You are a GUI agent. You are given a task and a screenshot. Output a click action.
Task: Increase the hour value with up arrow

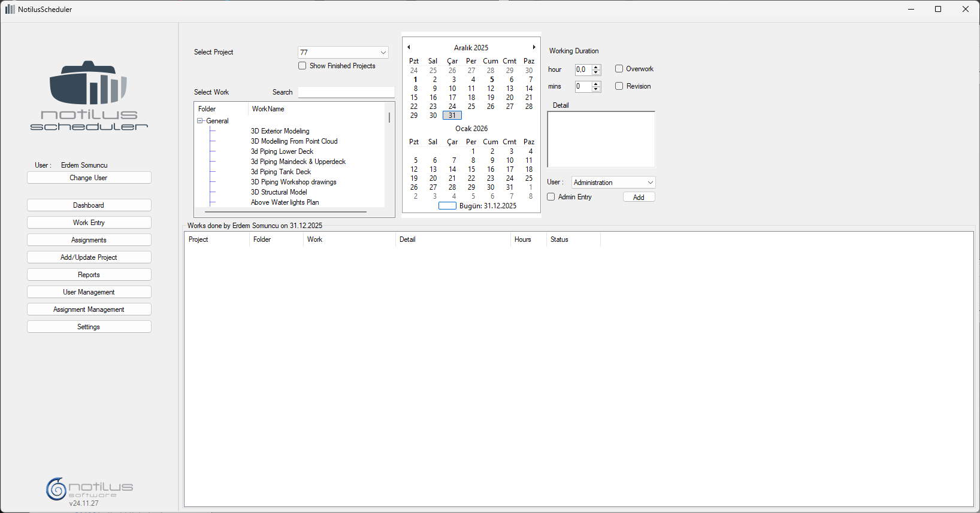596,67
